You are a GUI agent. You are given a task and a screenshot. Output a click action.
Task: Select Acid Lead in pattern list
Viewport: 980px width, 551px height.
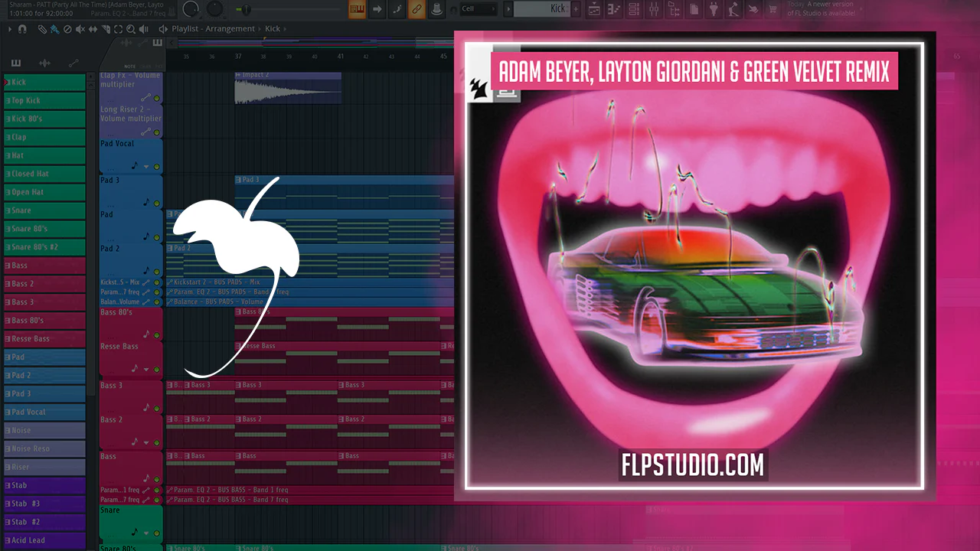44,540
